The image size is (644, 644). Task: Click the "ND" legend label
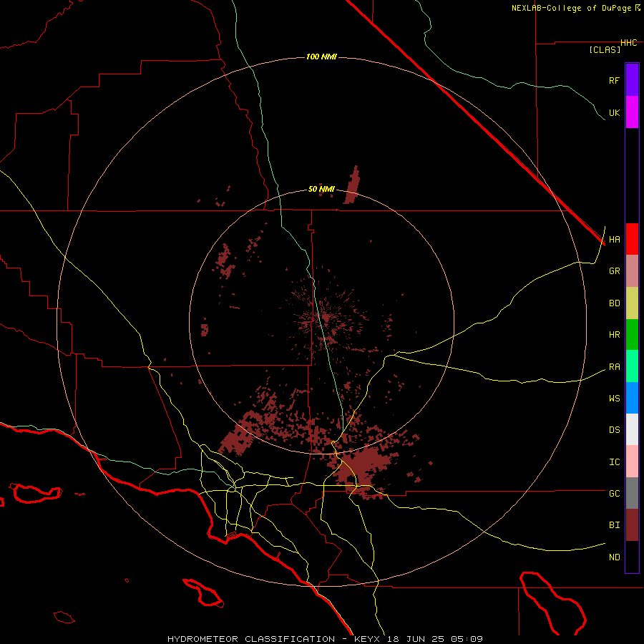click(614, 557)
